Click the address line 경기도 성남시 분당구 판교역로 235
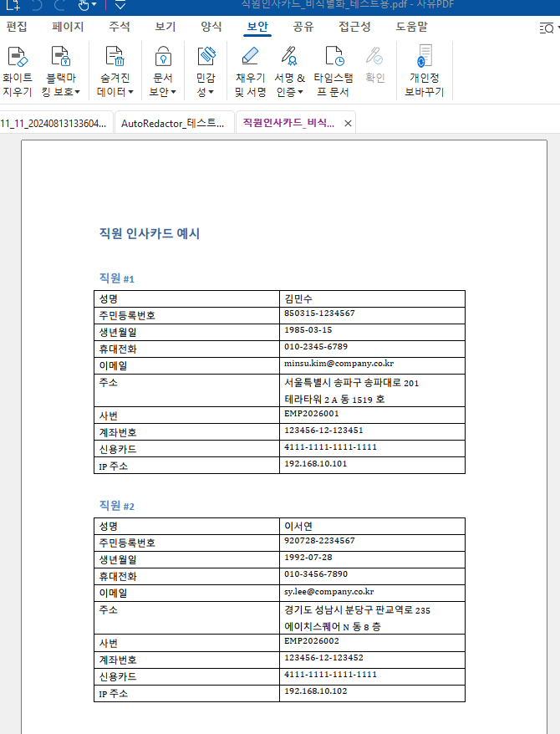The height and width of the screenshot is (734, 560). coord(357,610)
